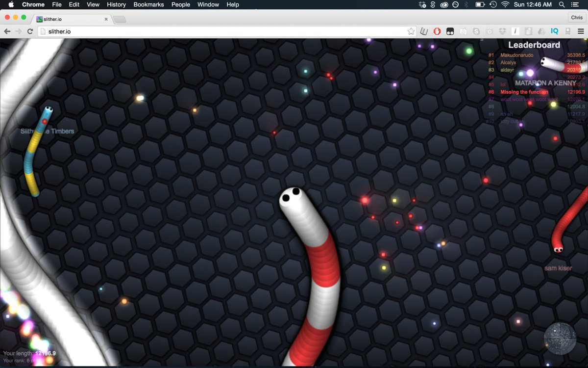
Task: Open the black mask-face extension icon
Action: [x=450, y=31]
